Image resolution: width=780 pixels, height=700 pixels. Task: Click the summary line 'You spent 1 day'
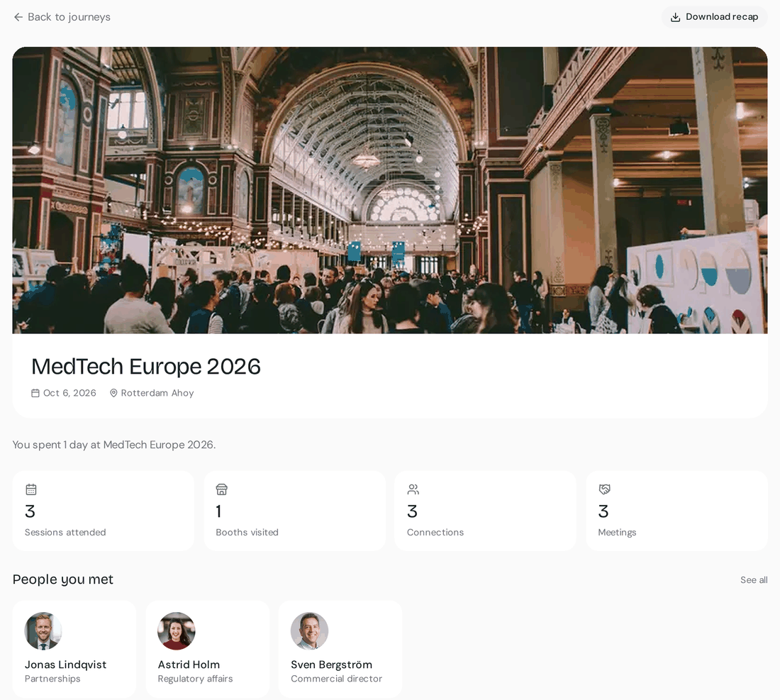coord(114,445)
